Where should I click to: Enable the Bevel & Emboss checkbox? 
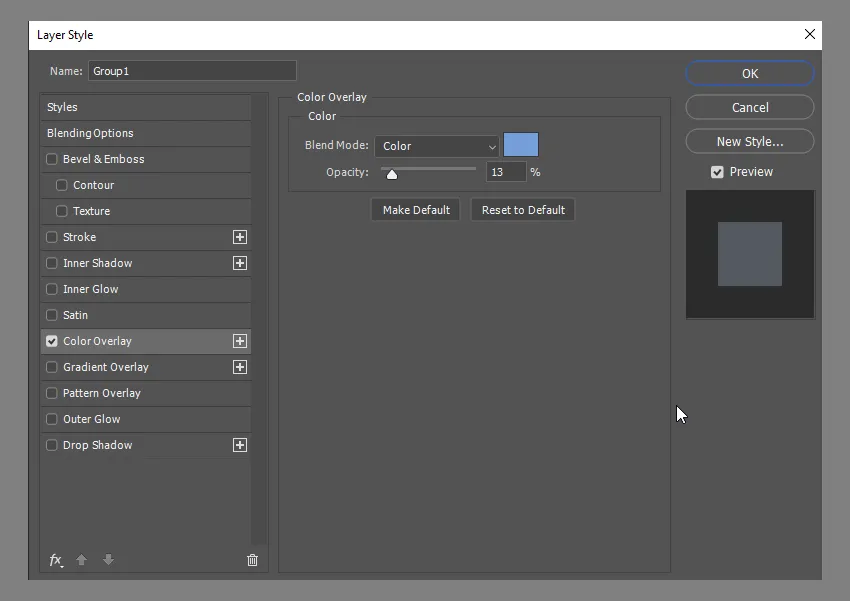tap(52, 159)
